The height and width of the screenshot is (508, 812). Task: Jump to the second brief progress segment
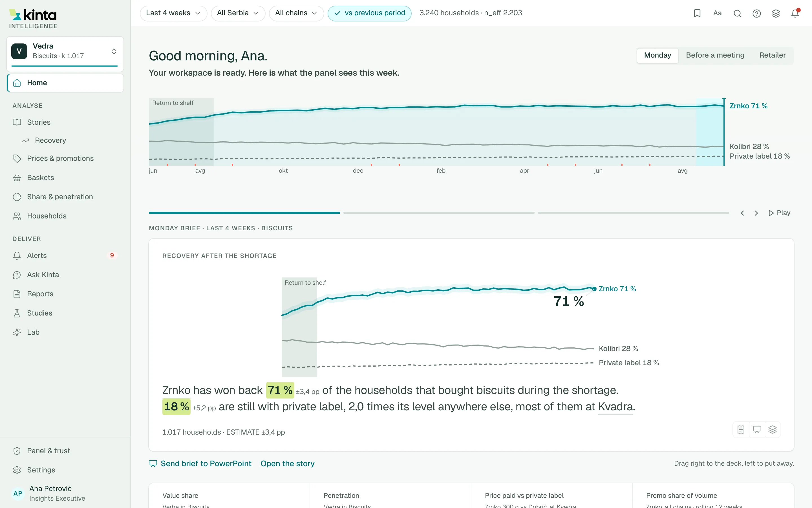(x=439, y=213)
